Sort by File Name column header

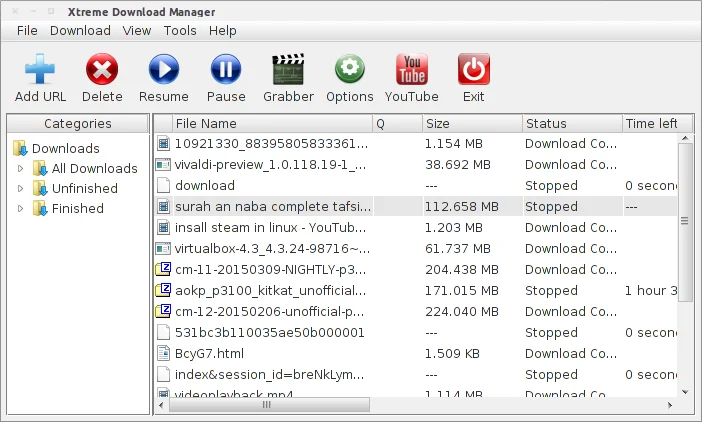[272, 124]
